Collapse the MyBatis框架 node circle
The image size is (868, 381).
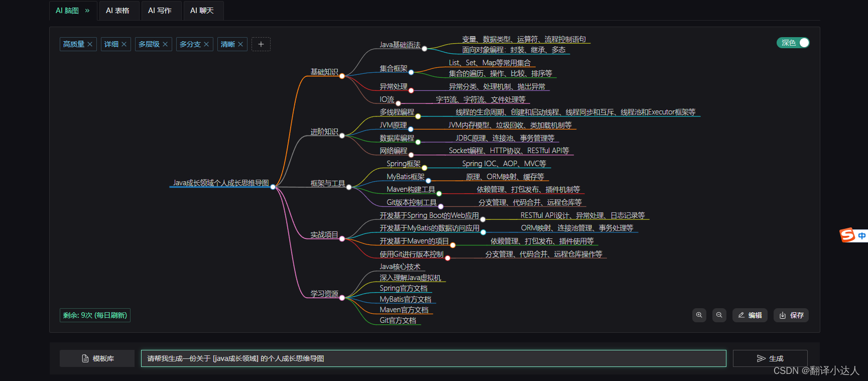[x=428, y=181]
